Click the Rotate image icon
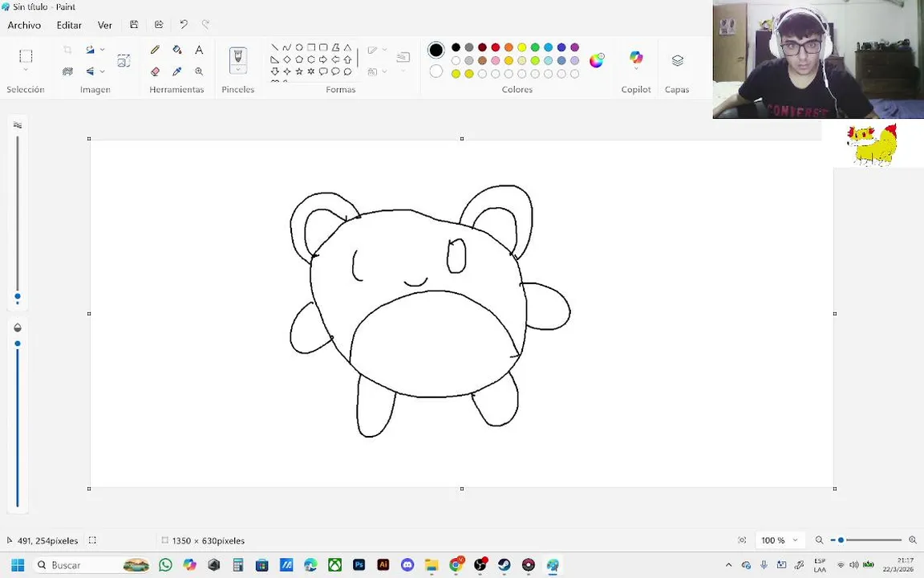924x578 pixels. tap(90, 50)
